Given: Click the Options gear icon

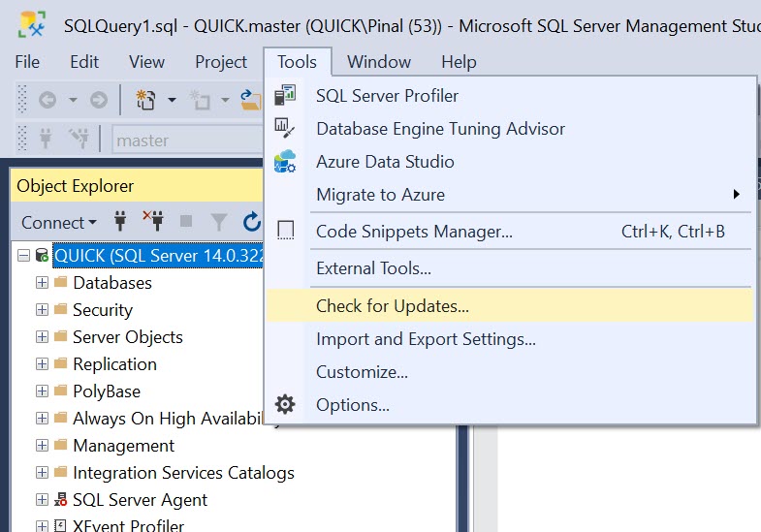Looking at the screenshot, I should pos(285,404).
